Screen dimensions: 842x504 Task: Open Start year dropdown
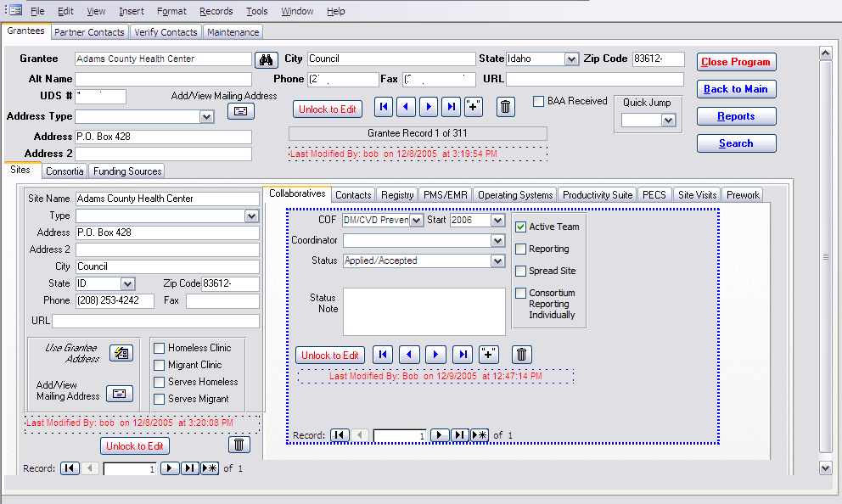497,220
